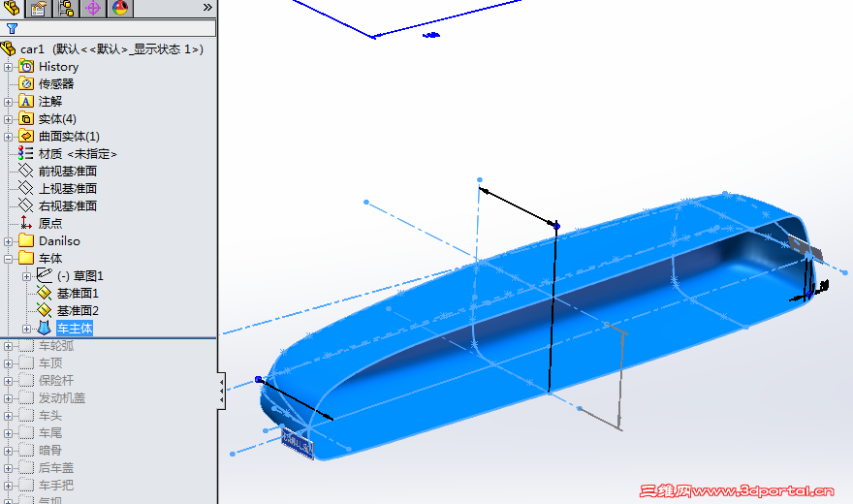
Task: Select the 原点 origin item
Action: 50,224
